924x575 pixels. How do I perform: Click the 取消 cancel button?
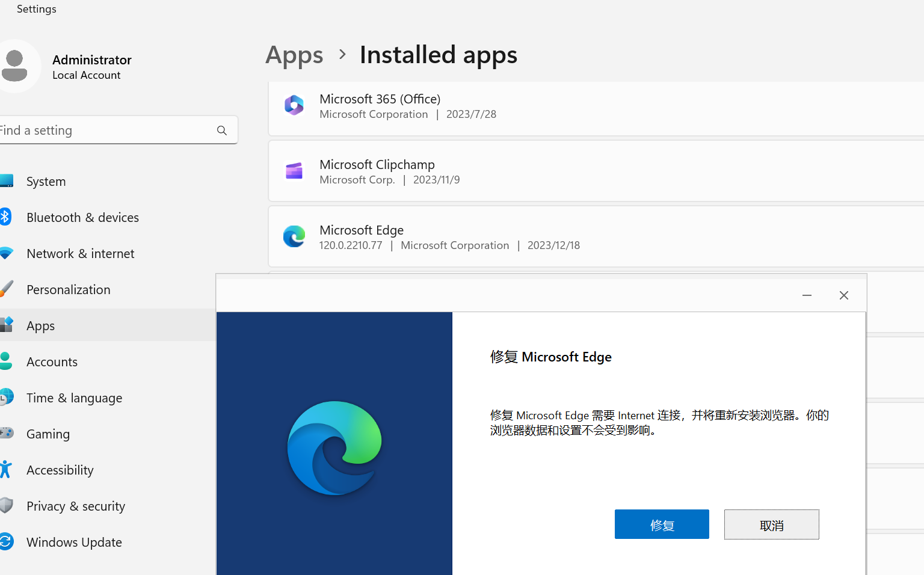click(x=772, y=524)
